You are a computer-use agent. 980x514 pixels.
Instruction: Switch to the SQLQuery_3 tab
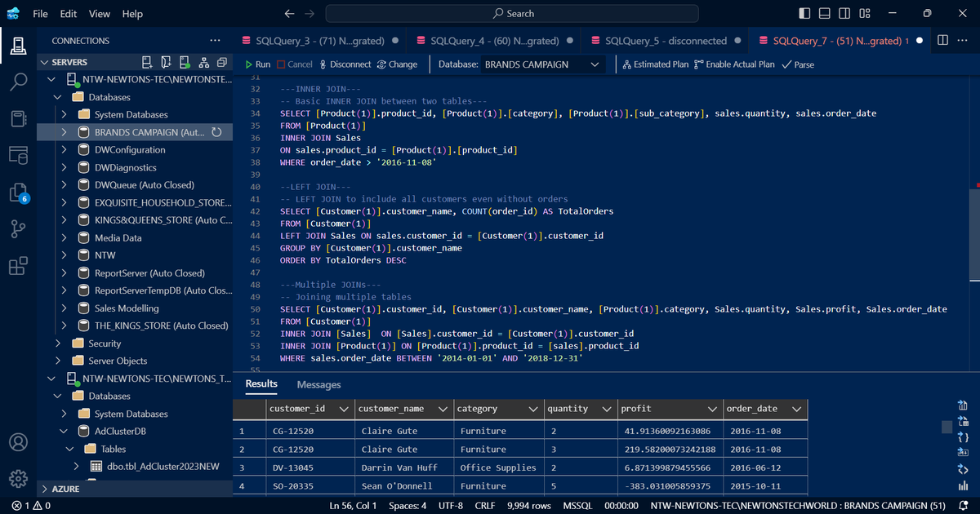[x=319, y=41]
